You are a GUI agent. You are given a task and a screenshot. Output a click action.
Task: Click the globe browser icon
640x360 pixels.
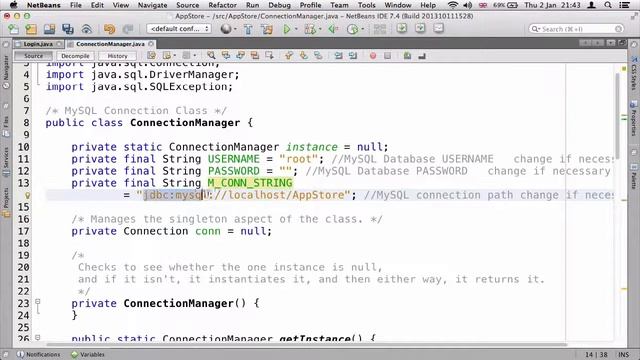(226, 29)
